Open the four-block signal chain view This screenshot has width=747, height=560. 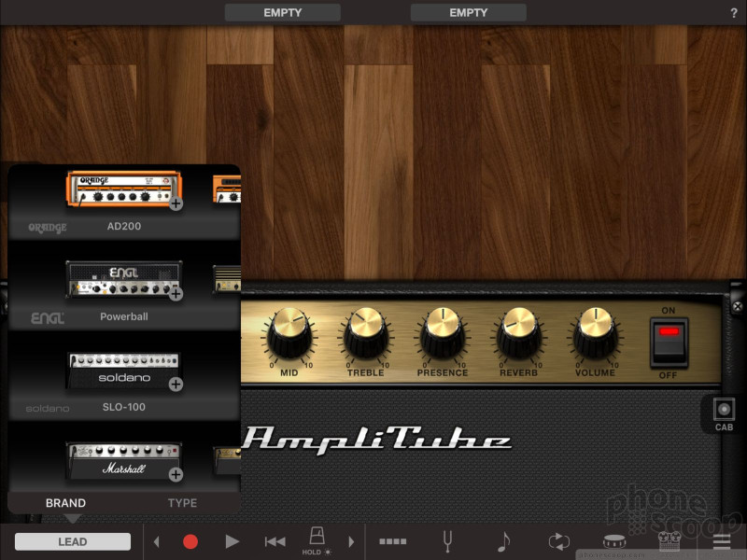[x=392, y=541]
